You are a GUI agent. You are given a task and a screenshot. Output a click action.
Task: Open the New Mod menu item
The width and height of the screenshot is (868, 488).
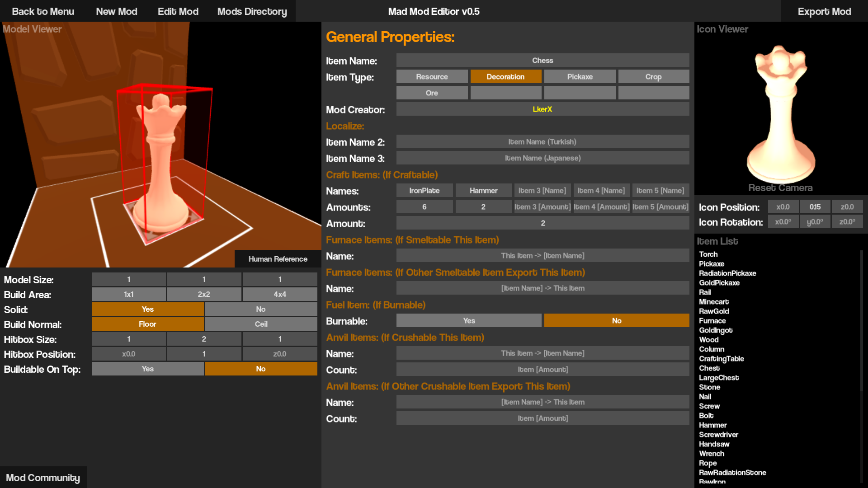(x=117, y=11)
